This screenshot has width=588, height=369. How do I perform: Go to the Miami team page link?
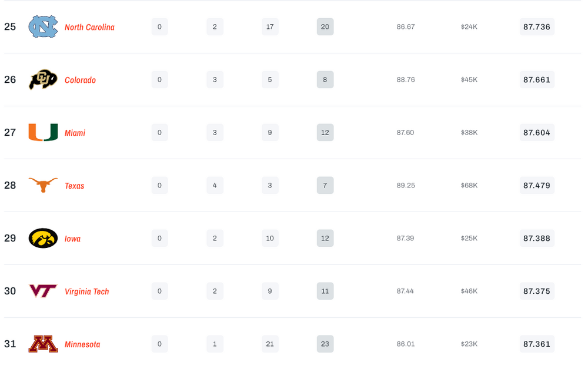coord(75,133)
